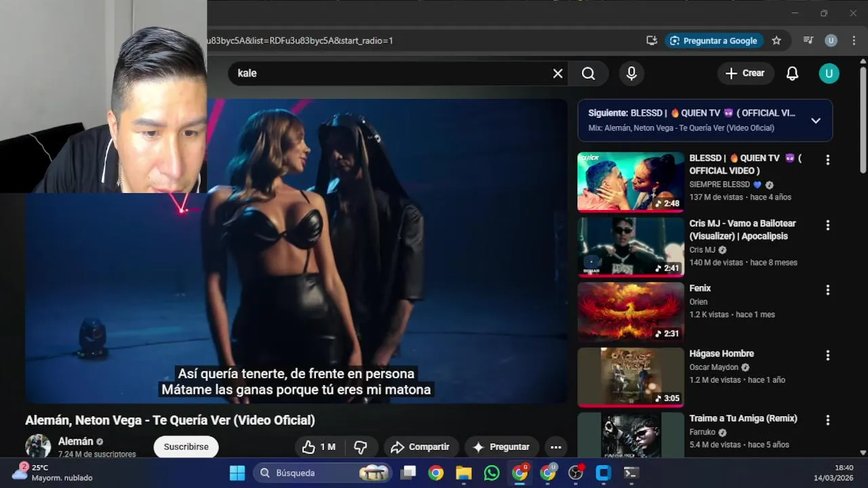The width and height of the screenshot is (868, 488).
Task: Open the Windows Start menu
Action: coord(237,473)
